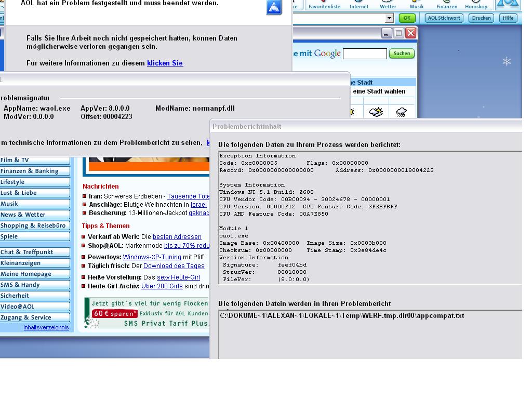Minimize the AOL weather sub-window
The height and width of the screenshot is (399, 532).
click(386, 33)
